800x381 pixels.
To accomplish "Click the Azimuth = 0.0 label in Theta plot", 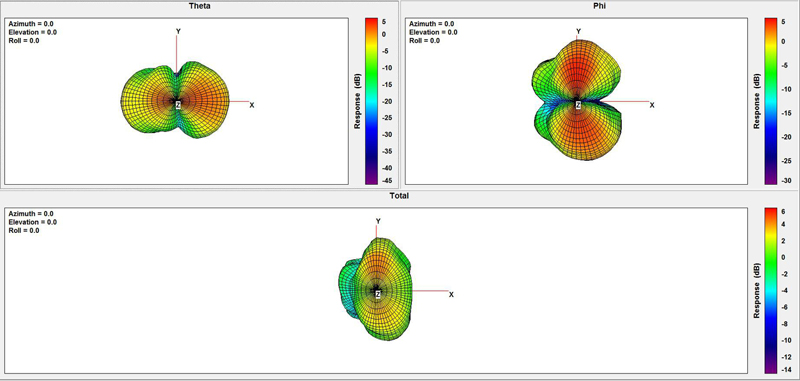I will point(31,24).
